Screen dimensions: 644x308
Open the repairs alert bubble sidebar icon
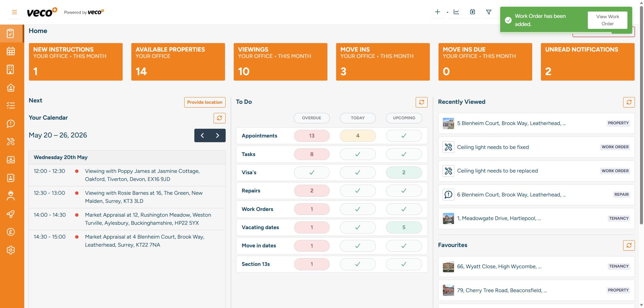pos(11,124)
